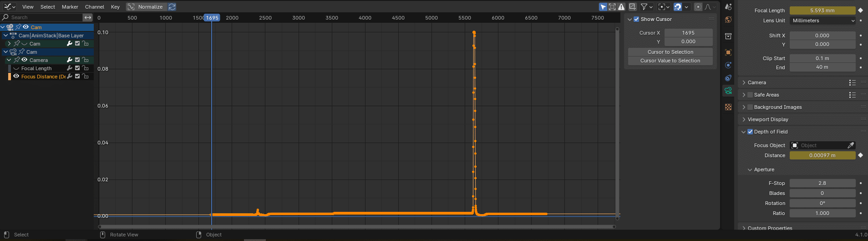Collapse the Cam AnimStack Base Layer tree

5,36
